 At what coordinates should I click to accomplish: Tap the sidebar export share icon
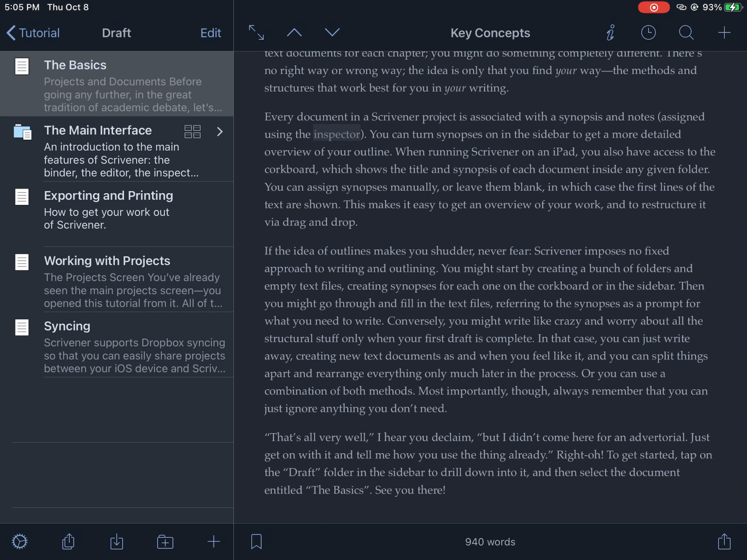click(68, 541)
